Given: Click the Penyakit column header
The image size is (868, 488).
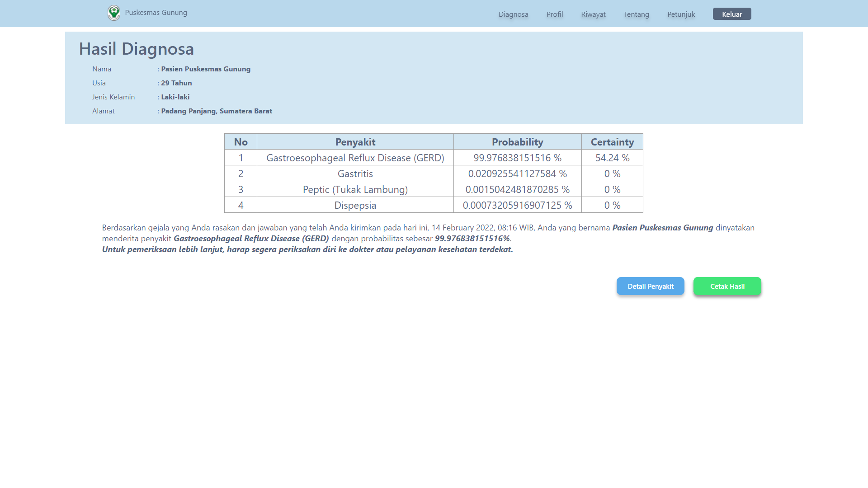Looking at the screenshot, I should pos(355,142).
